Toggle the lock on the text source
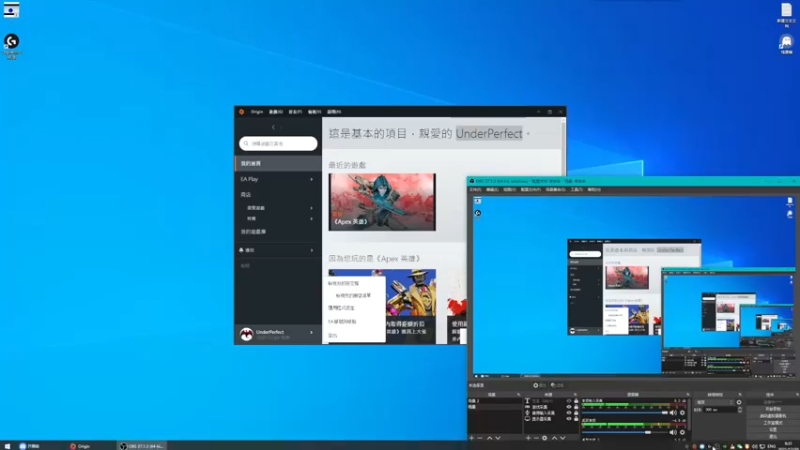Screen dimensions: 800x450 click(576, 401)
